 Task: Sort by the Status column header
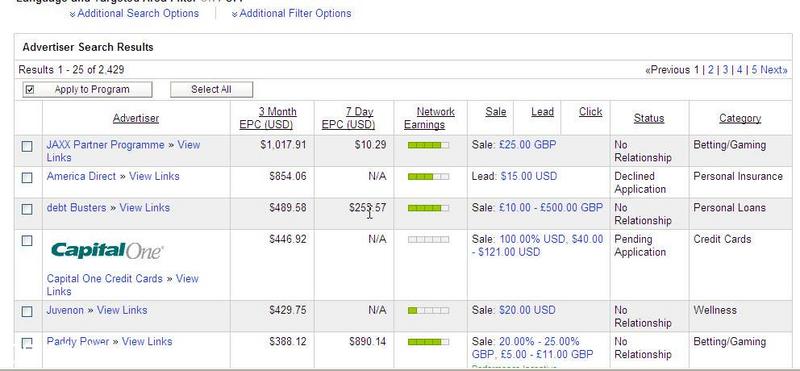[649, 118]
